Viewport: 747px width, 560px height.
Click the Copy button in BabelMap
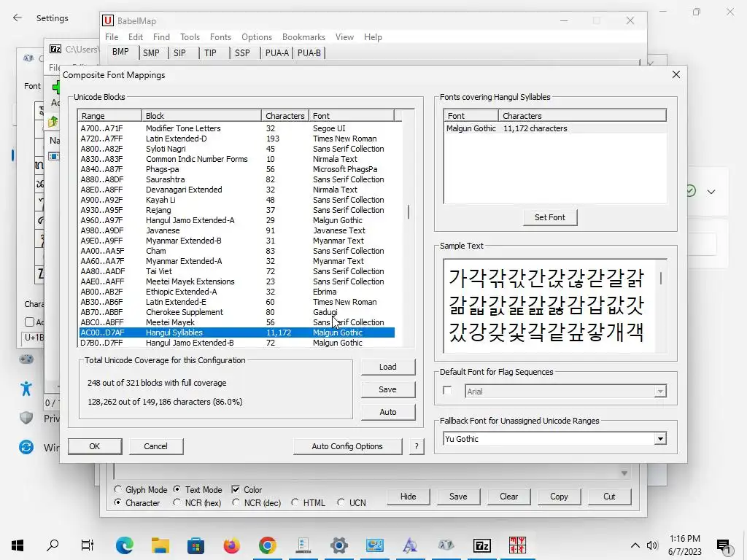tap(559, 496)
